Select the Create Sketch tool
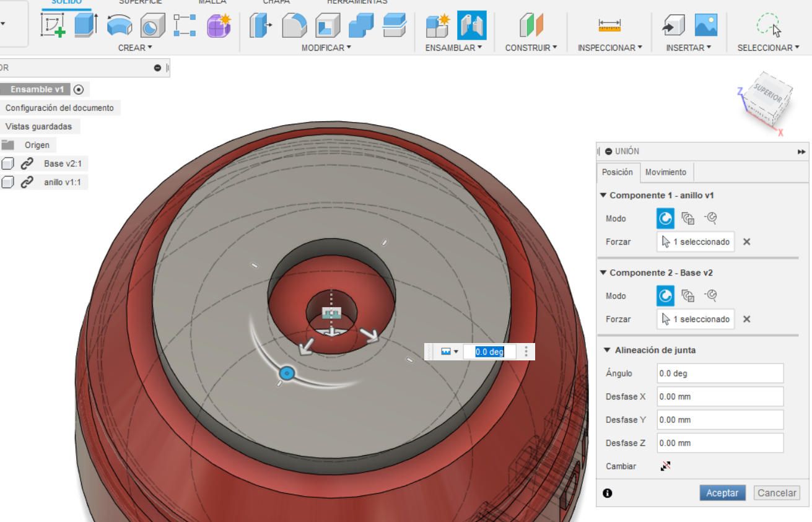Screen dimensions: 812x522 click(53, 25)
